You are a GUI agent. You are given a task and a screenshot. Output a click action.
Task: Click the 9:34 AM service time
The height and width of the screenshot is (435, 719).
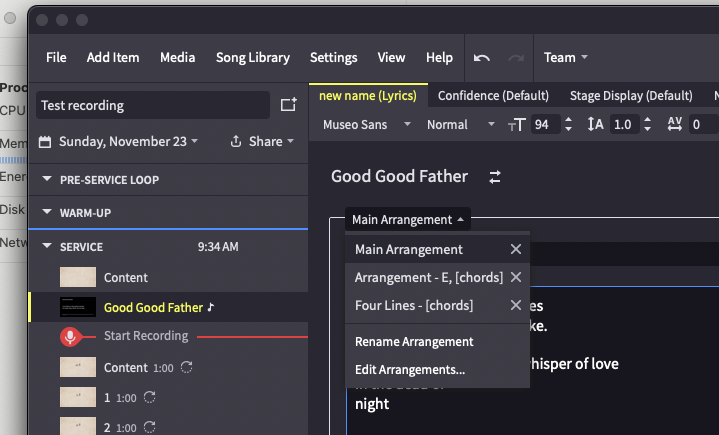[218, 247]
